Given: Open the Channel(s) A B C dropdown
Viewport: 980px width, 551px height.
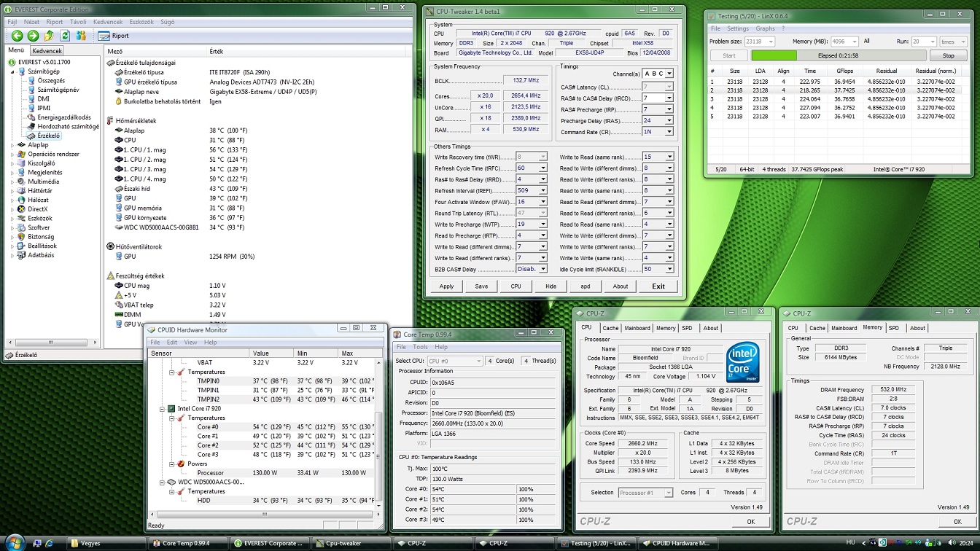Looking at the screenshot, I should click(669, 74).
